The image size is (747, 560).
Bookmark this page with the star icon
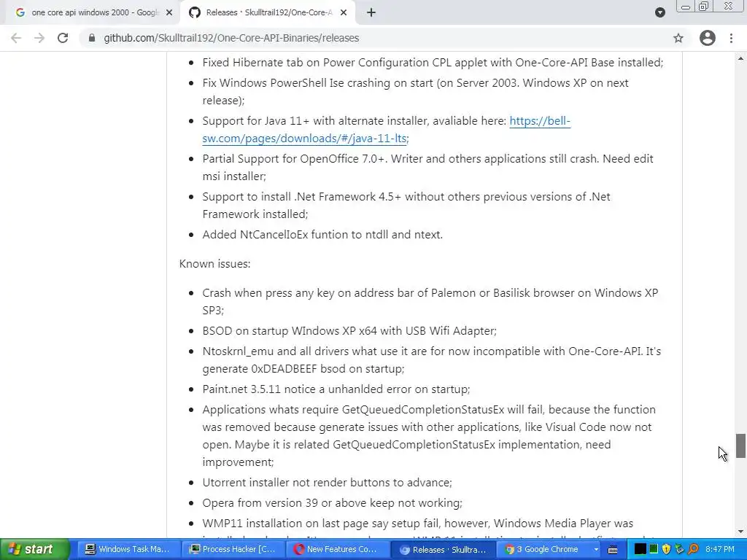point(678,38)
